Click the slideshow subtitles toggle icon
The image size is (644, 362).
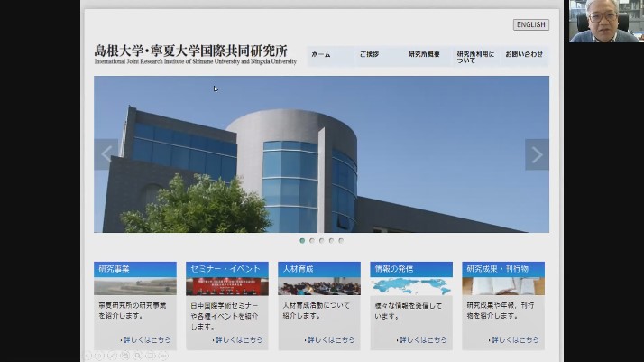151,356
